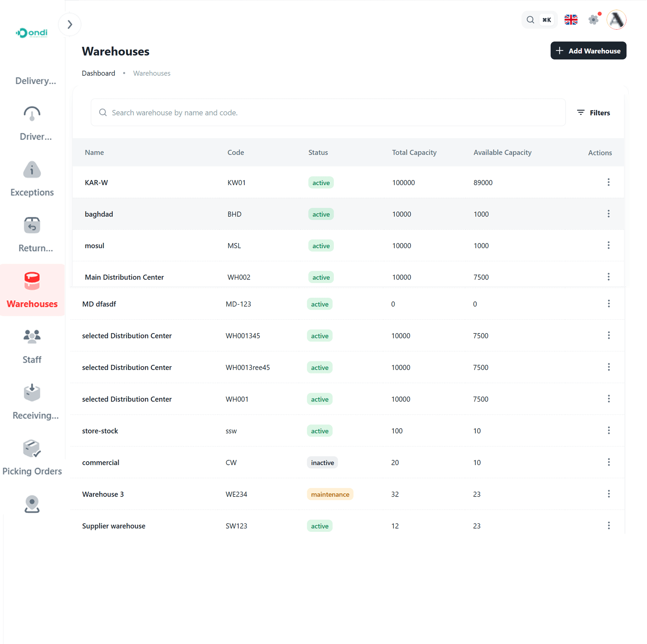Click the Ondi logo

32,33
